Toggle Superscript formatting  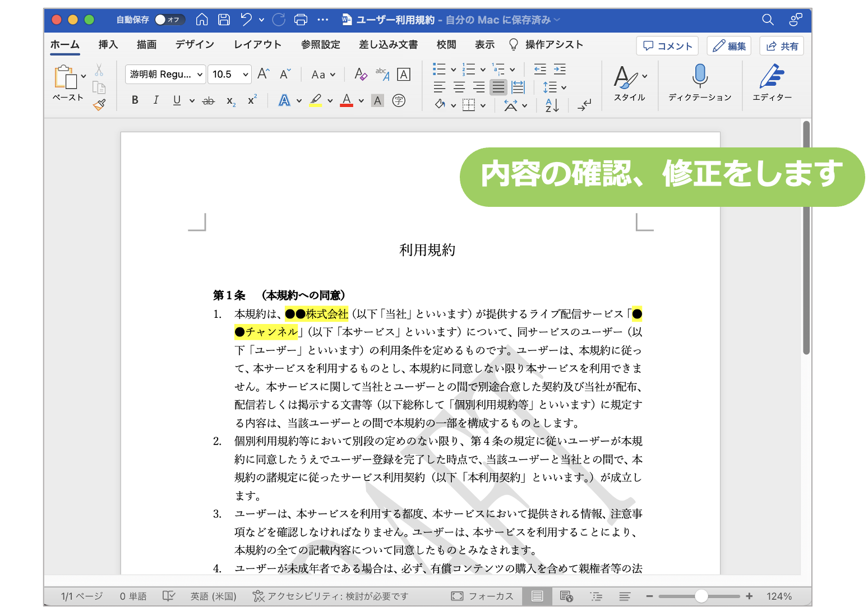(252, 100)
